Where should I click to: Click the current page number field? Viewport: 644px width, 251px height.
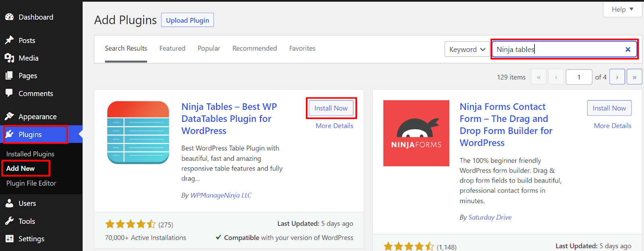click(579, 77)
